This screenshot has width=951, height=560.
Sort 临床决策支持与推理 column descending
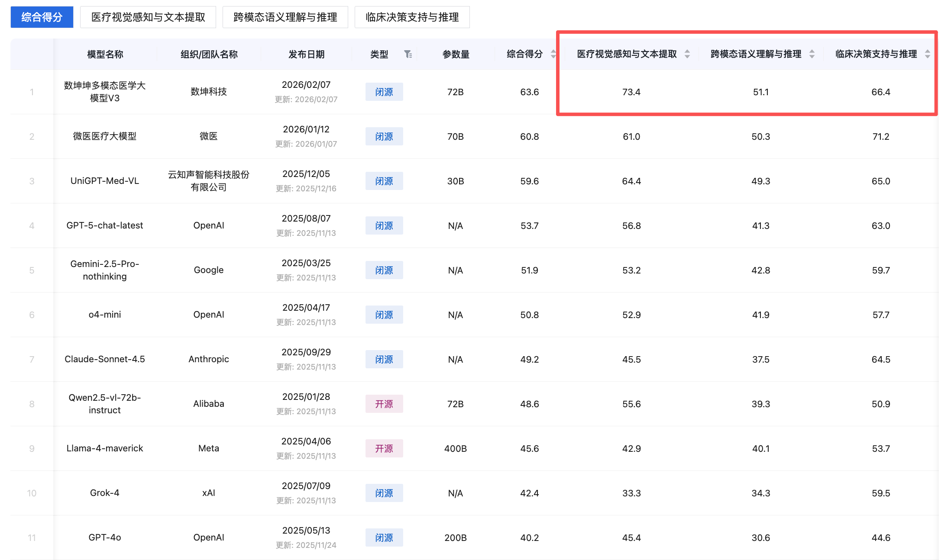[x=927, y=57]
